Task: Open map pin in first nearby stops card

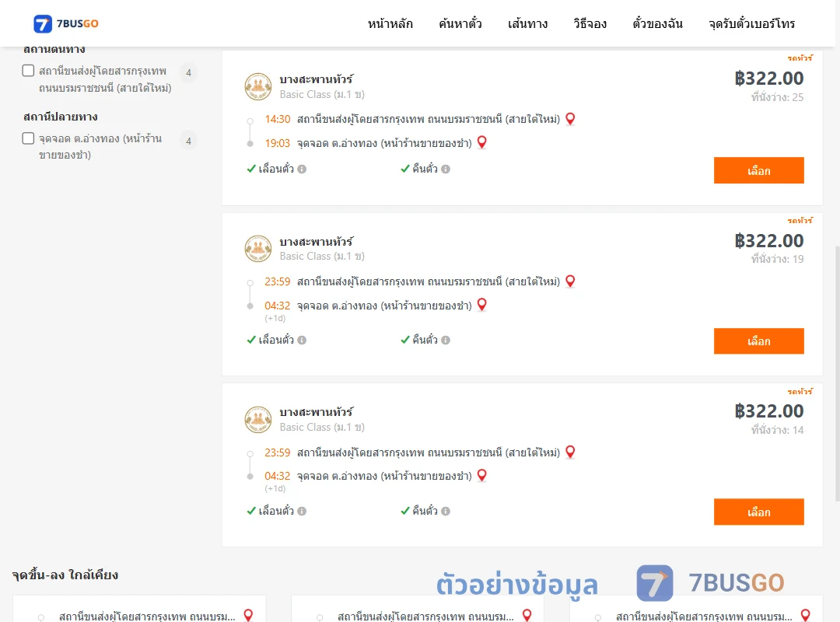Action: click(x=249, y=615)
